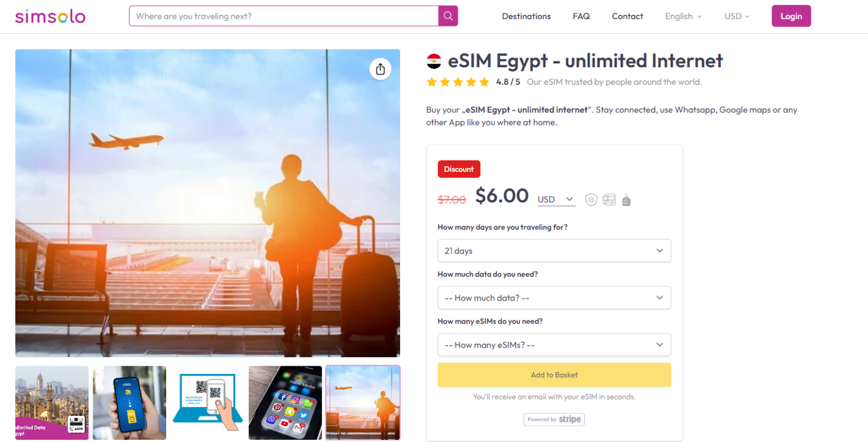The image size is (868, 442).
Task: Select the QR code scan thumbnail
Action: (x=207, y=403)
